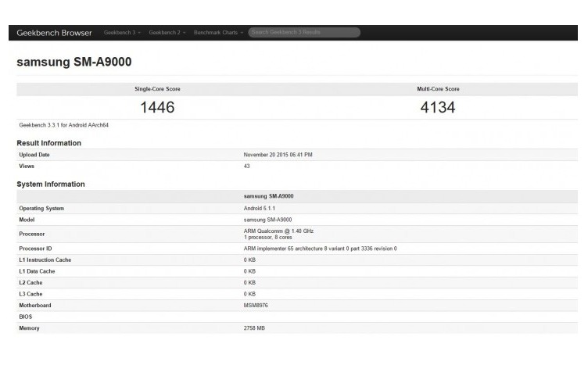Select the System Information heading
Screen dimensions: 588x383
pyautogui.click(x=51, y=184)
